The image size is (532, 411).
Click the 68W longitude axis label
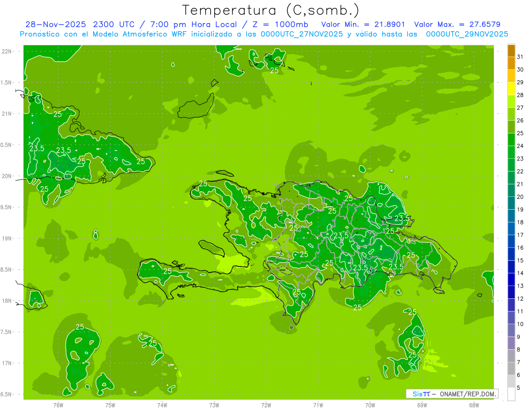click(473, 405)
